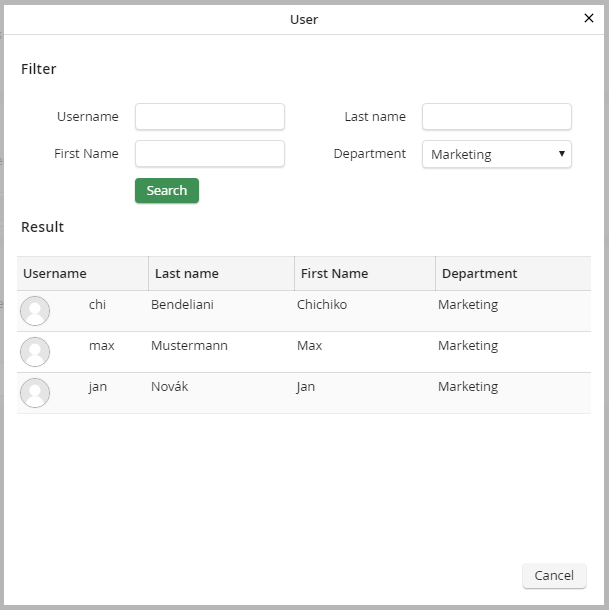The width and height of the screenshot is (609, 610).
Task: Click the avatar icon for user chi
Action: (x=35, y=311)
